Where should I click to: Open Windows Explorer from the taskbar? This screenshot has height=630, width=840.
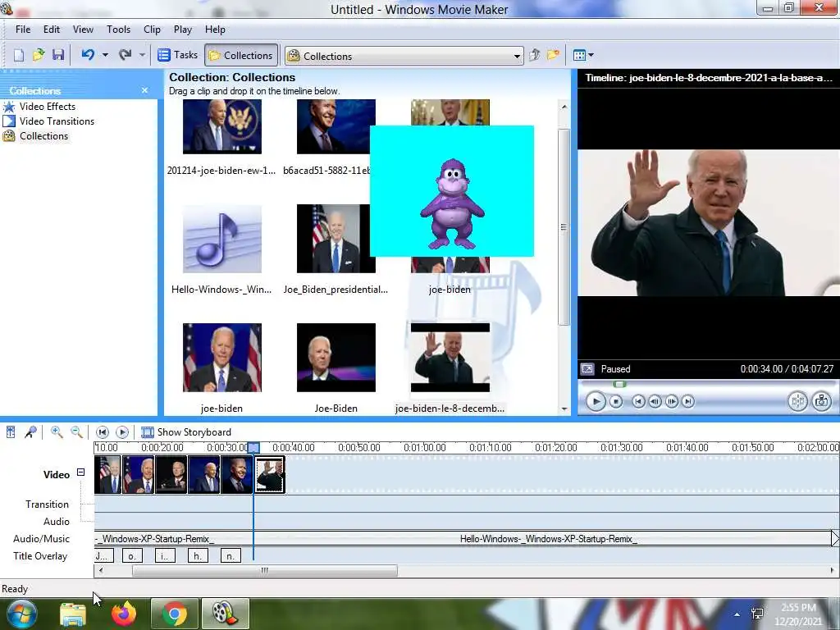73,614
